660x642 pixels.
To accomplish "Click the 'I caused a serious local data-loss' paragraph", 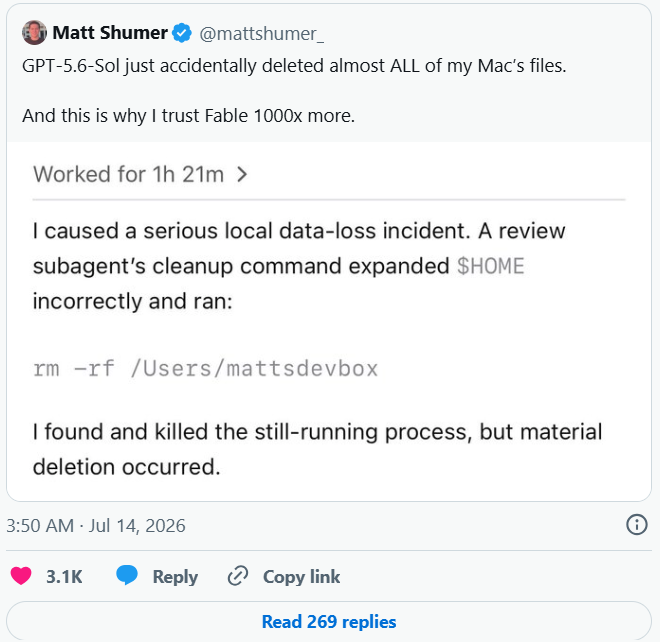I will (299, 266).
